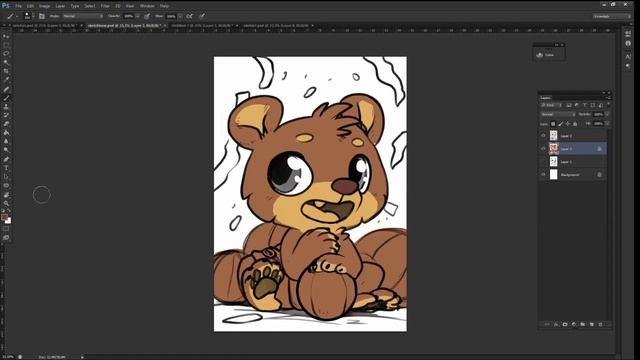
Task: Open the Image menu
Action: (44, 6)
